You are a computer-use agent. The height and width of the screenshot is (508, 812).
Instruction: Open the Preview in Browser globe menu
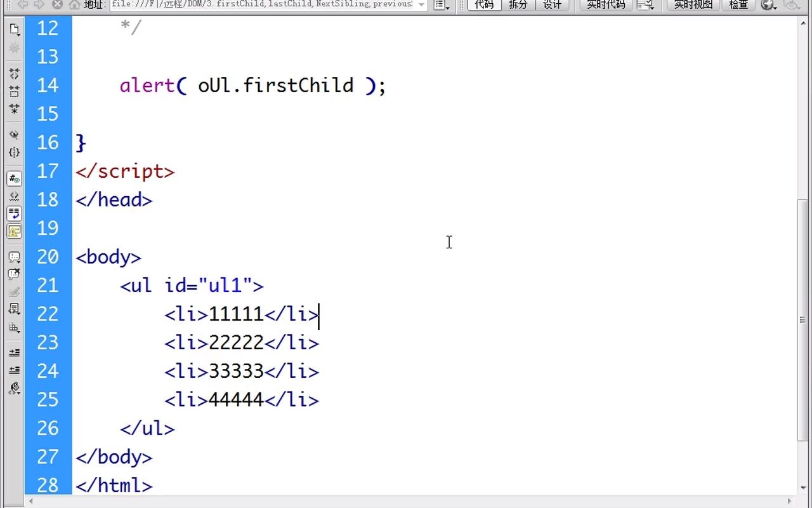(x=769, y=4)
